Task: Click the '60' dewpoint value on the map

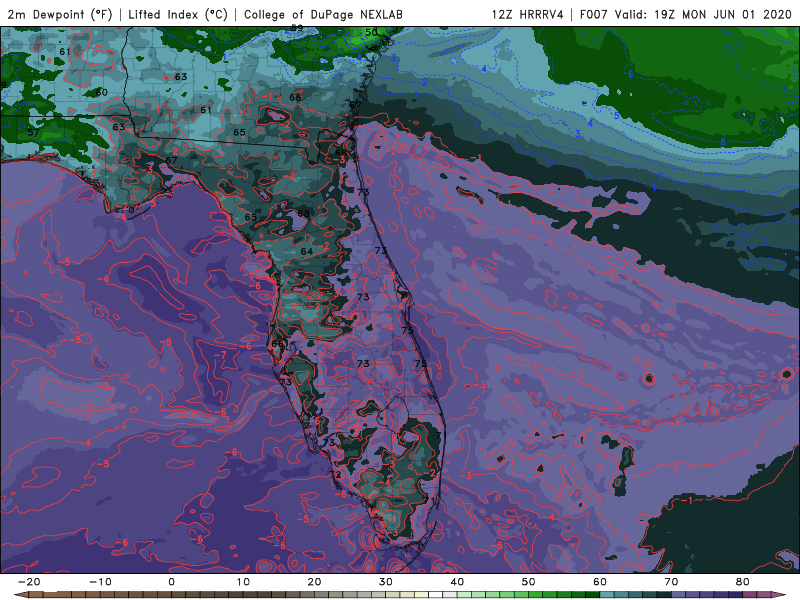Action: coord(102,92)
